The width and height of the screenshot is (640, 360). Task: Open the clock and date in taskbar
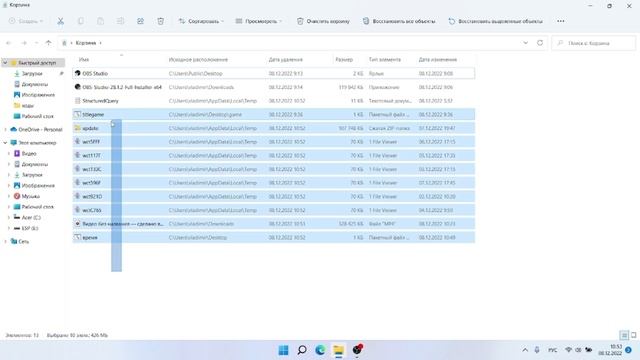[610, 350]
